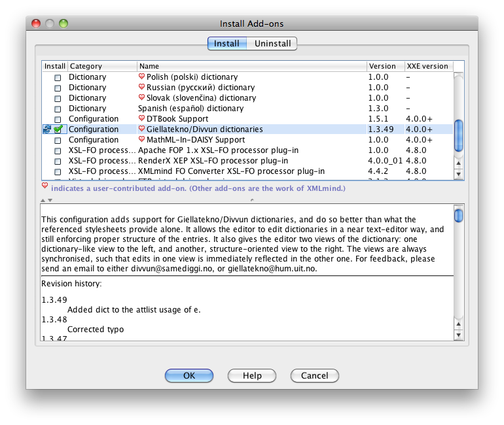The height and width of the screenshot is (425, 504).
Task: Select 'Apache FOP 1.x XSL-FO processor plug-in'
Action: pos(247,150)
